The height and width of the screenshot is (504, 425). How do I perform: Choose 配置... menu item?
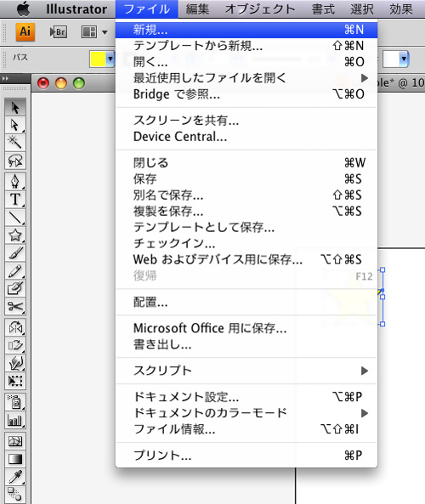pos(246,302)
